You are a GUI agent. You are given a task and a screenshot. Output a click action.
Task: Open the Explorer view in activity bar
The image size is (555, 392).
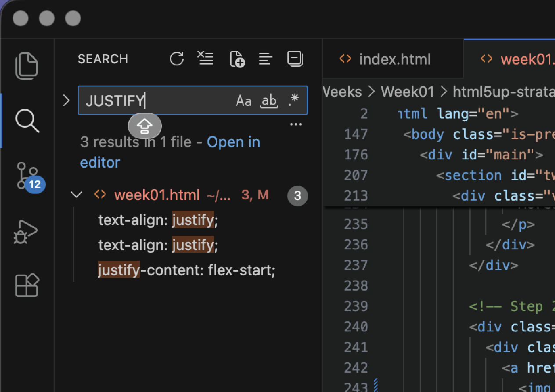[x=27, y=66]
